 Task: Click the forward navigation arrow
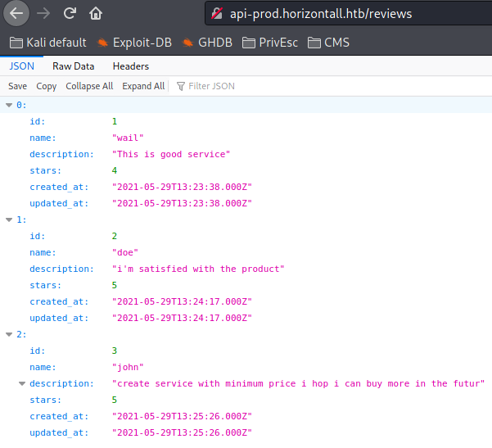[x=44, y=13]
